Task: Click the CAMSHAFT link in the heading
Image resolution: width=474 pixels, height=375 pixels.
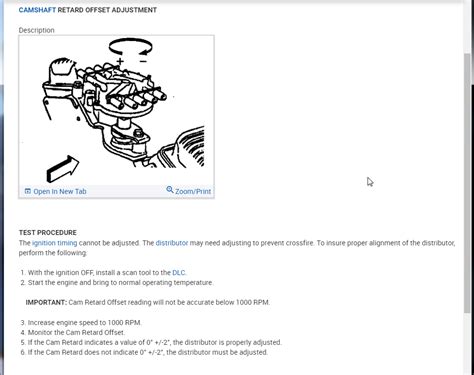Action: tap(37, 10)
